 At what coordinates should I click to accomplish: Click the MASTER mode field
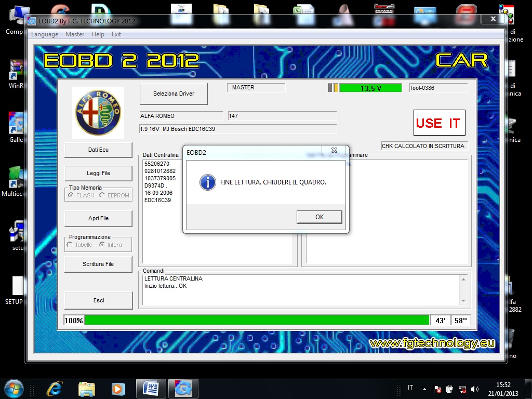tap(256, 87)
